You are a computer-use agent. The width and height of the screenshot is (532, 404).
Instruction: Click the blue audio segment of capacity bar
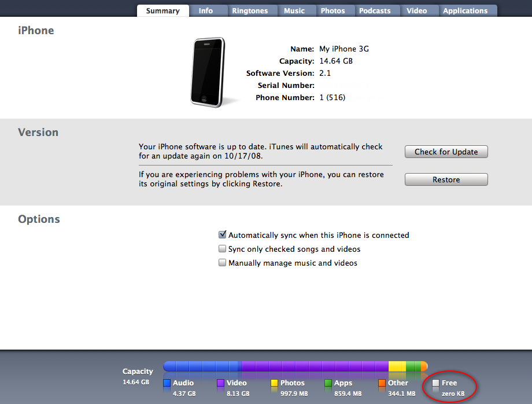202,366
